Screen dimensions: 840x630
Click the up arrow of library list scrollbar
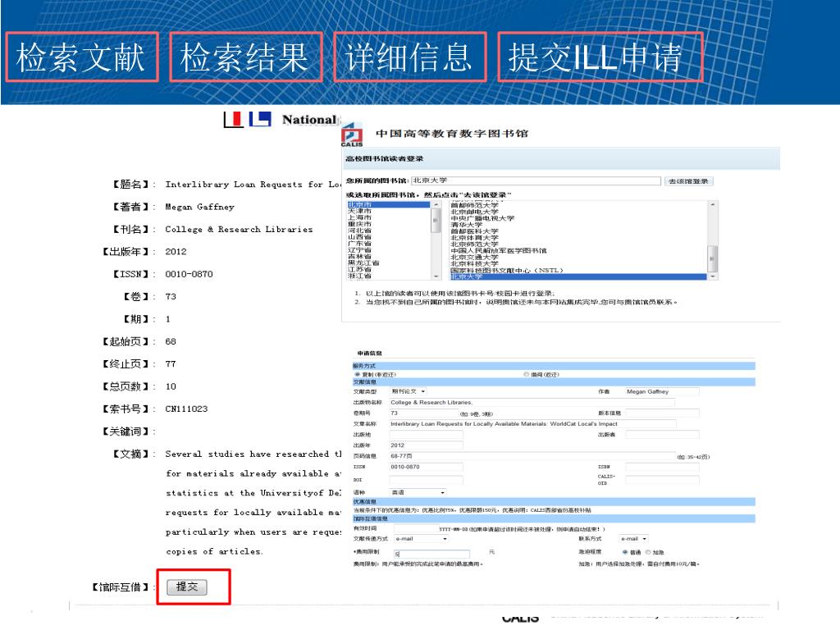click(713, 204)
